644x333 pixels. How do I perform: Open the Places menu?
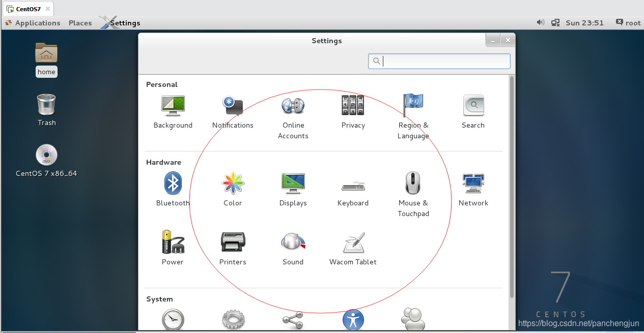[80, 23]
